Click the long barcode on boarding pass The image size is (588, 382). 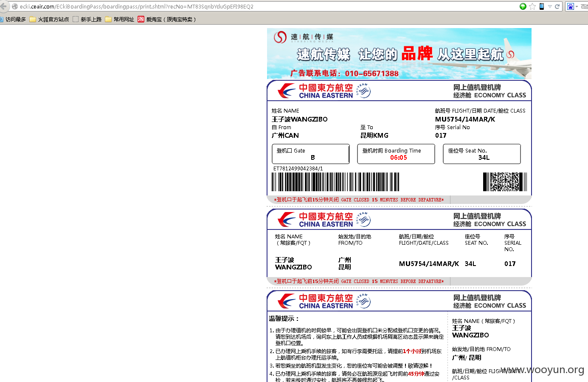[x=335, y=182]
